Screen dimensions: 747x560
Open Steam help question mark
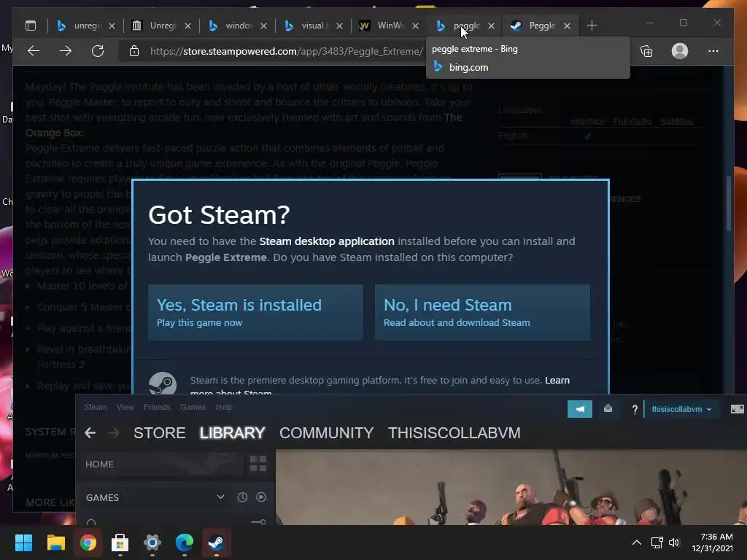pyautogui.click(x=635, y=410)
